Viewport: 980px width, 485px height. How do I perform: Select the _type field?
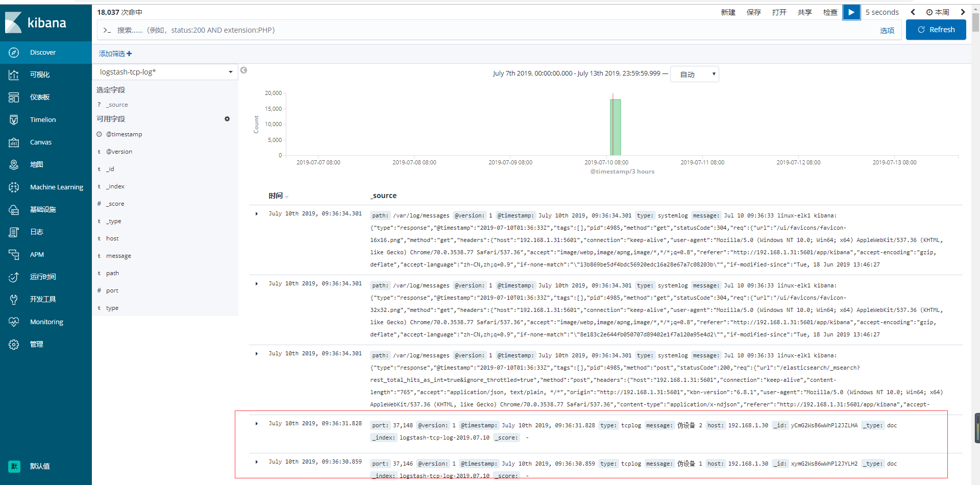click(113, 221)
